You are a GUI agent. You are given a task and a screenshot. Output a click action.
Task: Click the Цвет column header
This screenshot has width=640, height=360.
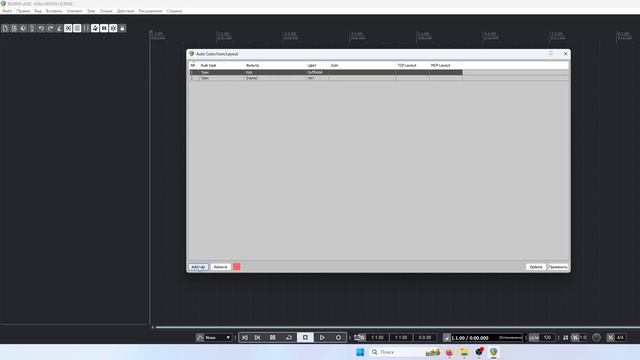click(312, 65)
